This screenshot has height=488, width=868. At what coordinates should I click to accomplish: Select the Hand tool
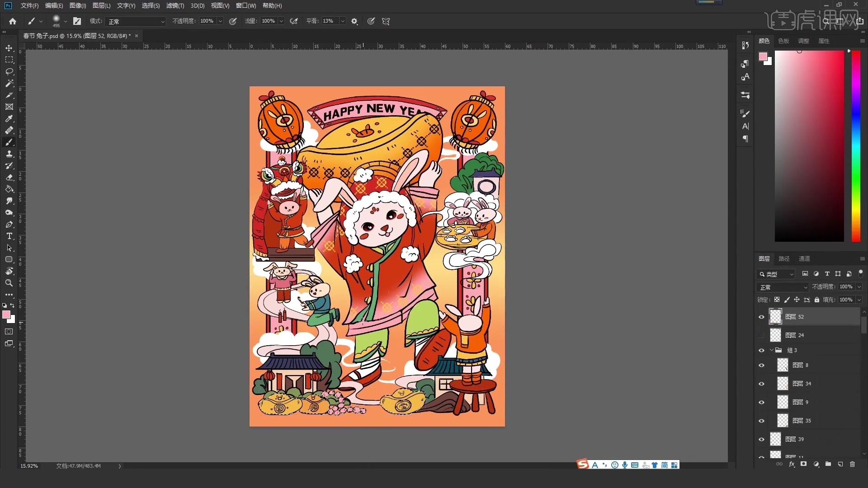pyautogui.click(x=9, y=272)
